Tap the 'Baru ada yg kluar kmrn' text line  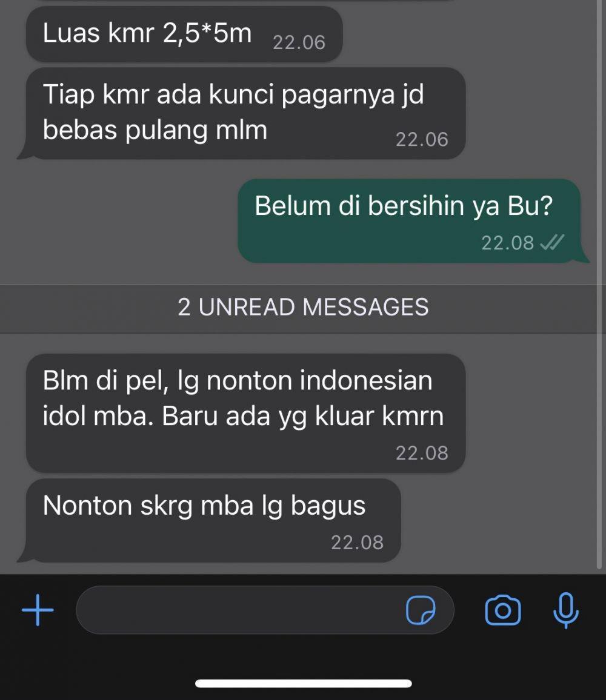coord(302,416)
